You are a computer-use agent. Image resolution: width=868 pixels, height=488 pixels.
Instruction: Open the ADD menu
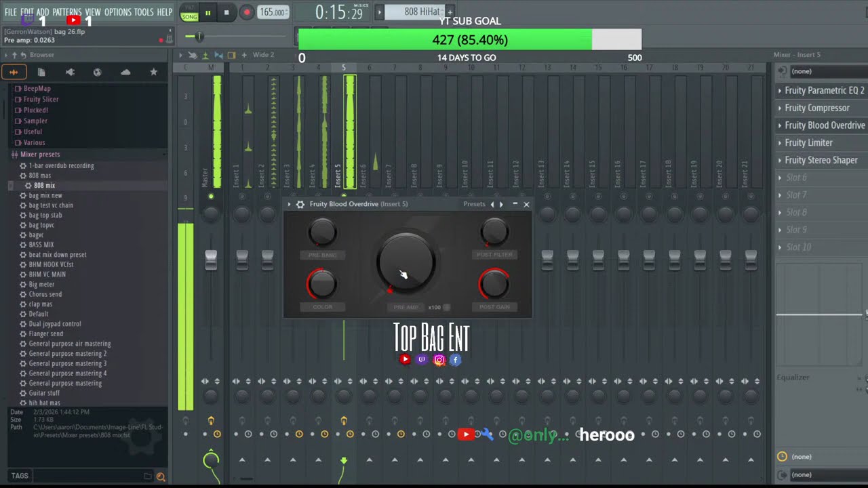(43, 12)
